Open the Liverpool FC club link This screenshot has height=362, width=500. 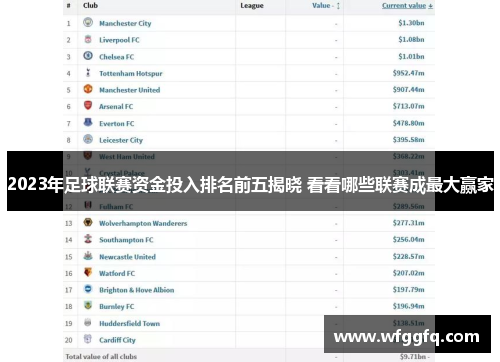pos(119,40)
